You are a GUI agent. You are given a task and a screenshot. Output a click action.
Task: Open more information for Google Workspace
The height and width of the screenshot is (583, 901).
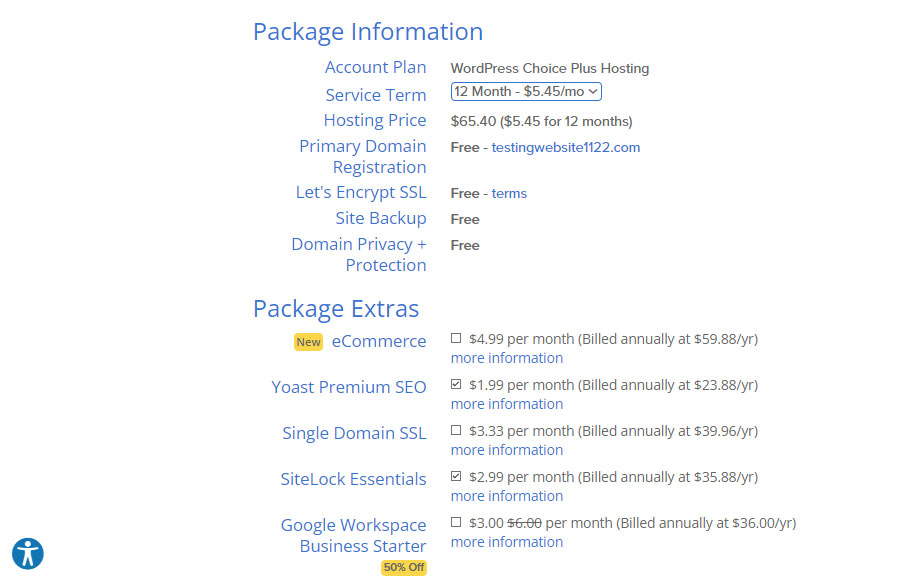pos(506,542)
